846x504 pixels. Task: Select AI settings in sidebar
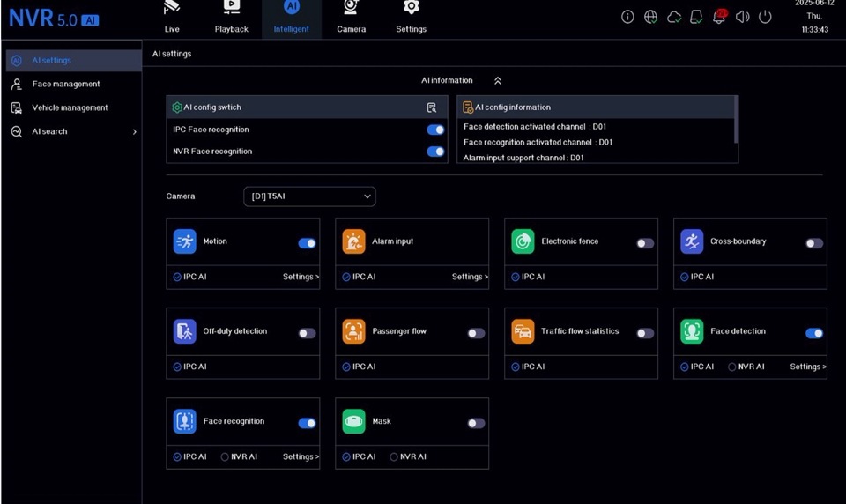(74, 61)
